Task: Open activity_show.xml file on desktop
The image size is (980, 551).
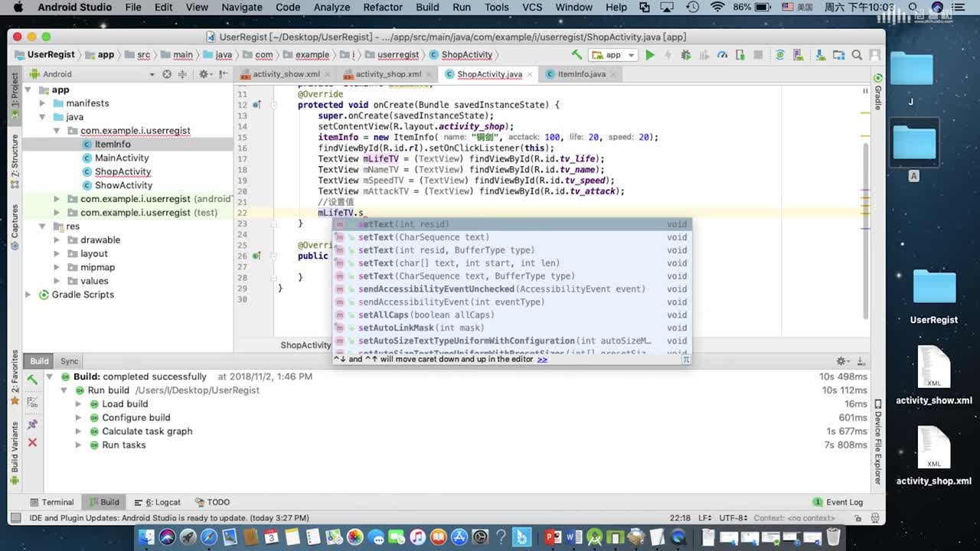Action: click(934, 377)
